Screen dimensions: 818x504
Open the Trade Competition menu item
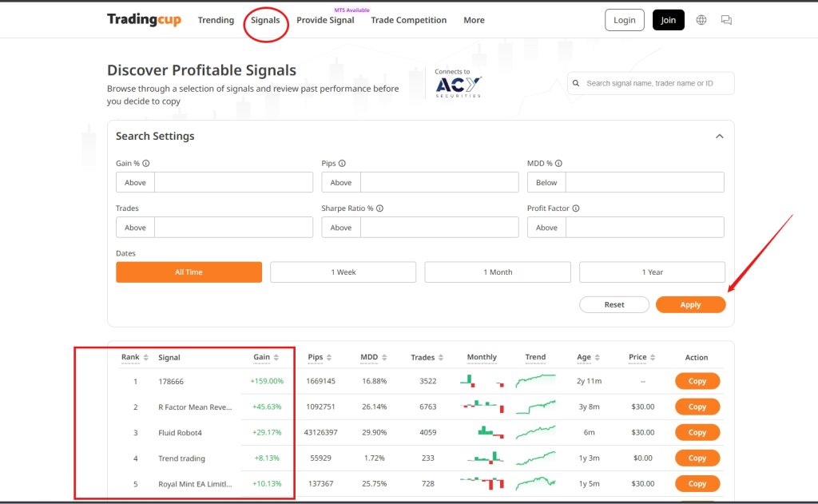408,20
